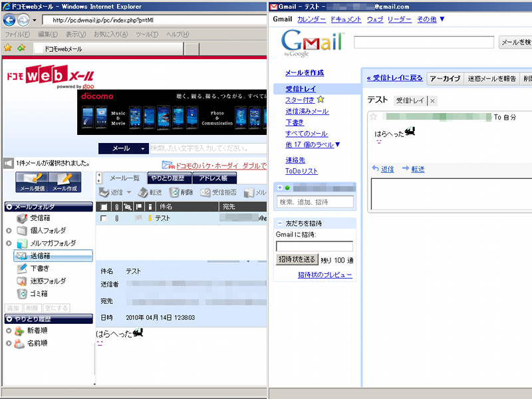Open the ゴミ箱 trash folder icon

click(x=21, y=293)
